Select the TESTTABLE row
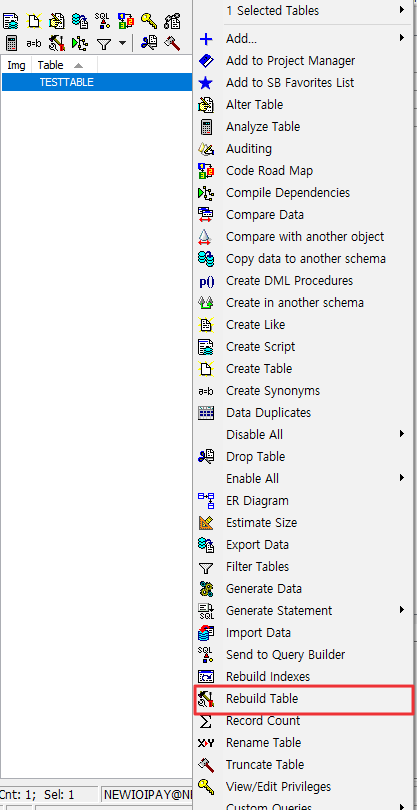417x810 pixels. click(97, 82)
